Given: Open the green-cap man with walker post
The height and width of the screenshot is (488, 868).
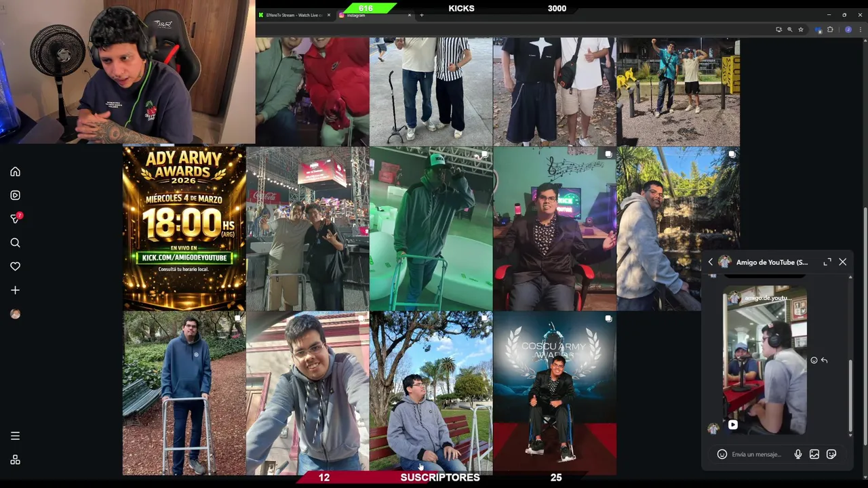Looking at the screenshot, I should tap(431, 228).
